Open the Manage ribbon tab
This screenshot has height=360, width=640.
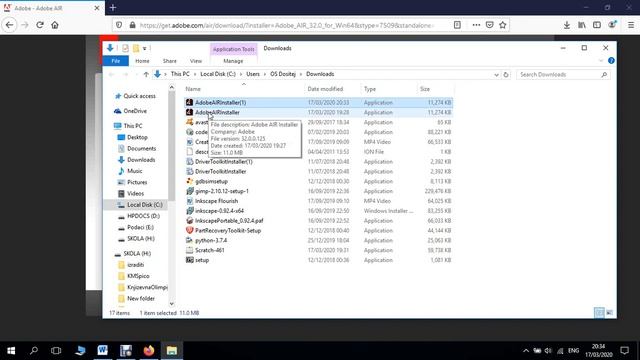pyautogui.click(x=233, y=61)
